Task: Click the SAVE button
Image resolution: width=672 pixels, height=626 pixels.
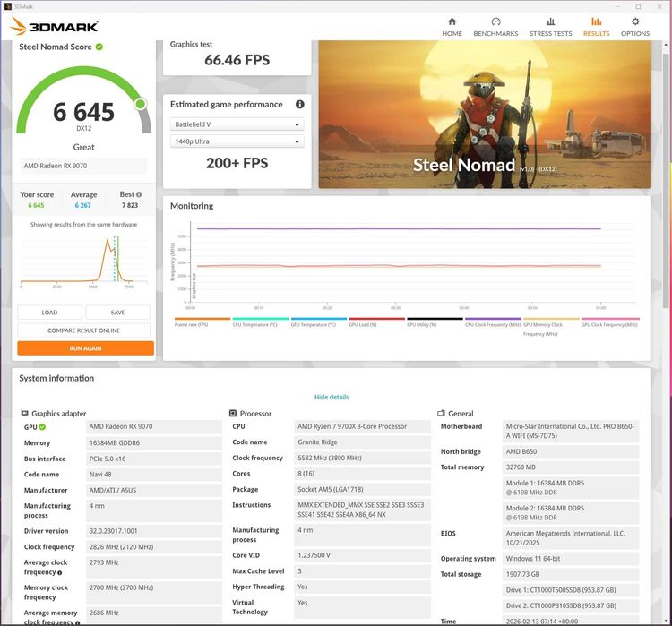Action: 118,313
